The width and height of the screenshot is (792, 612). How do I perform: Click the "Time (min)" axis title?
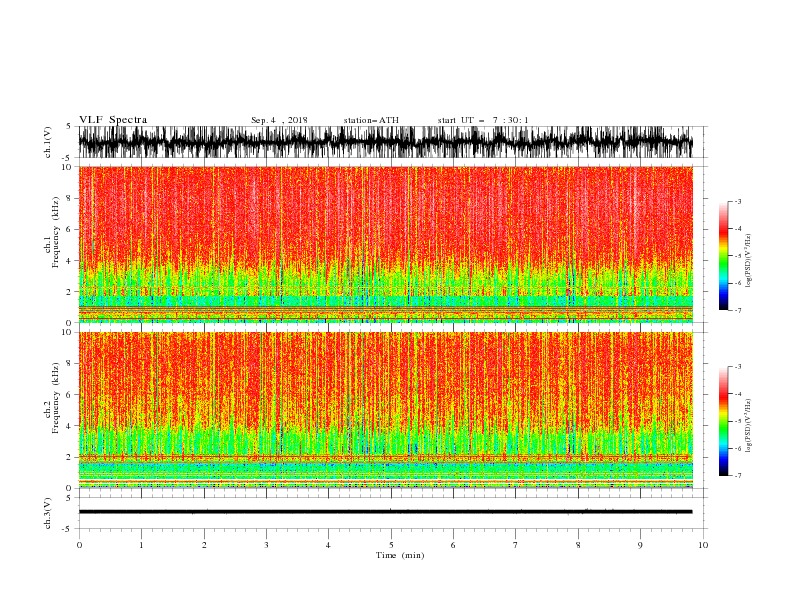pyautogui.click(x=400, y=555)
